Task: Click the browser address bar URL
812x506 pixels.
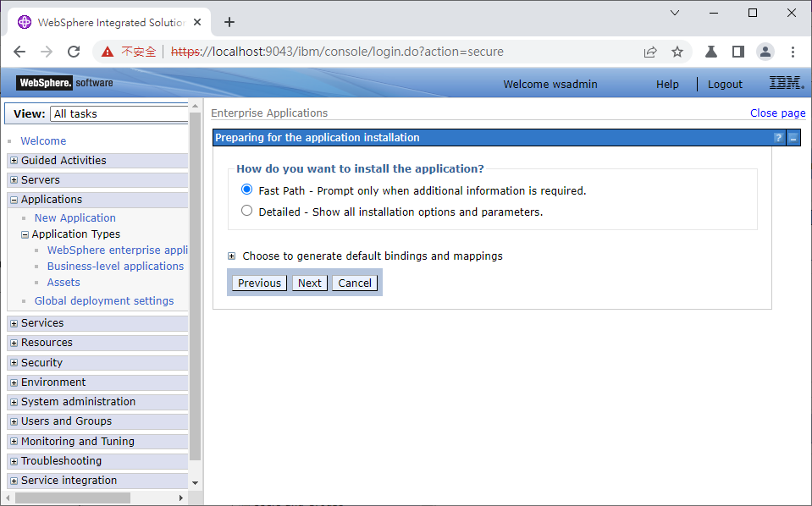Action: (x=337, y=52)
